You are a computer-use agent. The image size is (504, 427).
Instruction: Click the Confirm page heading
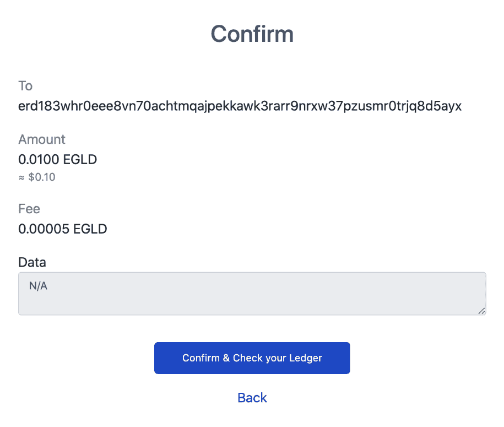(252, 34)
